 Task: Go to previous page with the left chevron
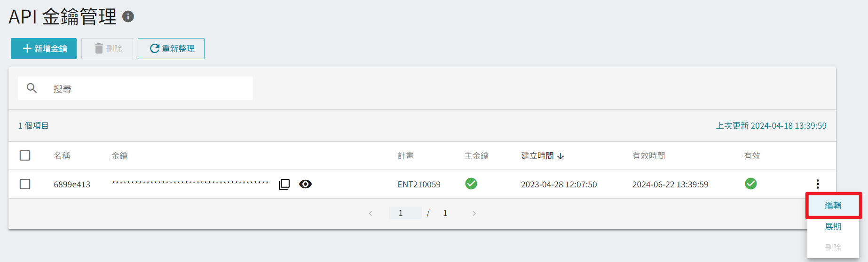point(371,213)
